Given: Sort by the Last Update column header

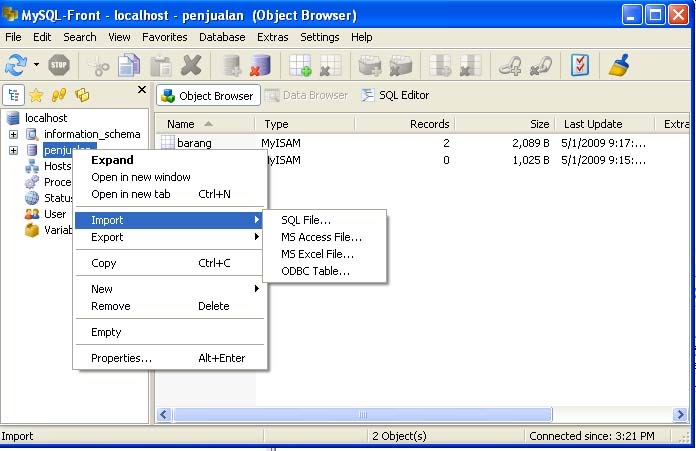Looking at the screenshot, I should [604, 124].
